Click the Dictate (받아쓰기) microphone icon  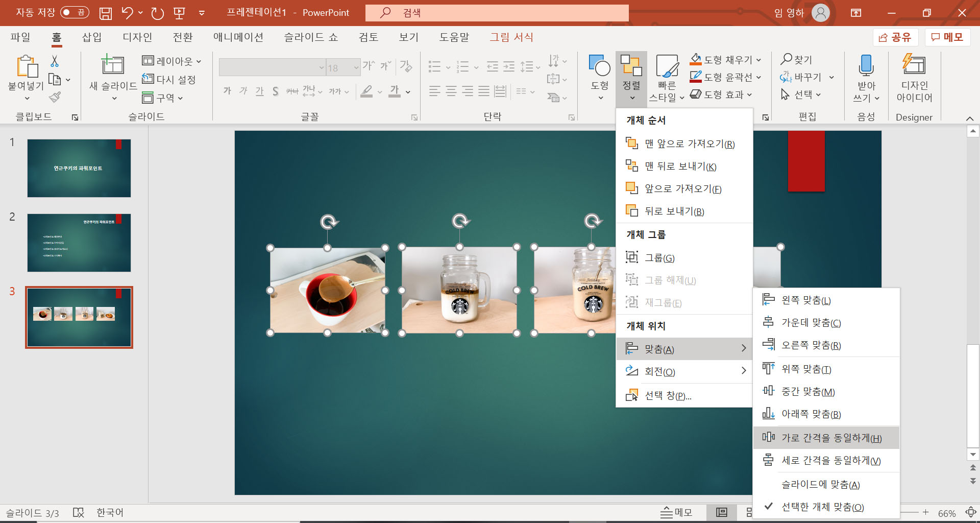[866, 65]
